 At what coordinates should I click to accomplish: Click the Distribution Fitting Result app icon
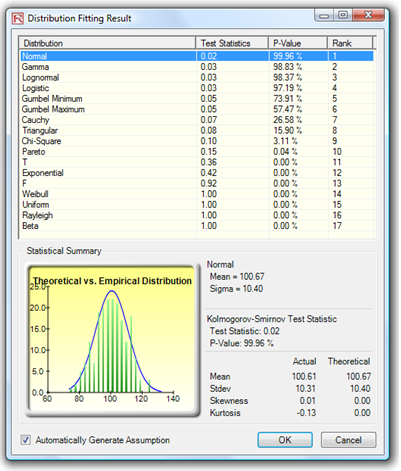[17, 18]
